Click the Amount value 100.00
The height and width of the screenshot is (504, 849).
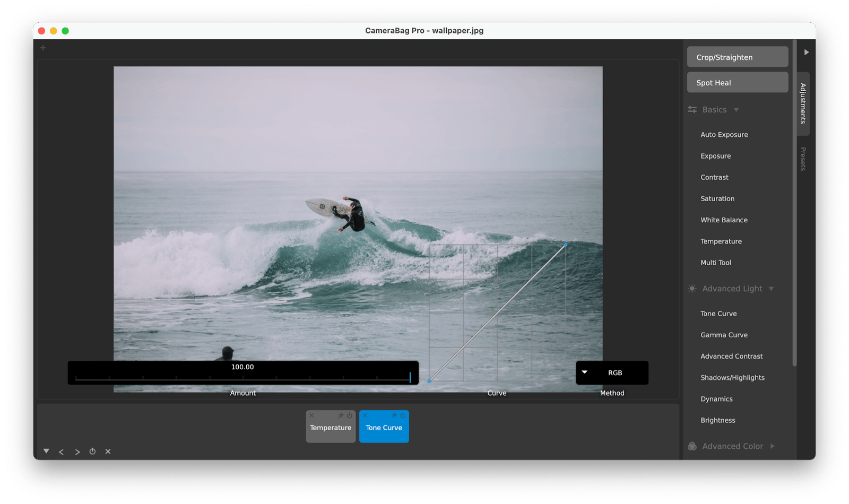pos(242,367)
